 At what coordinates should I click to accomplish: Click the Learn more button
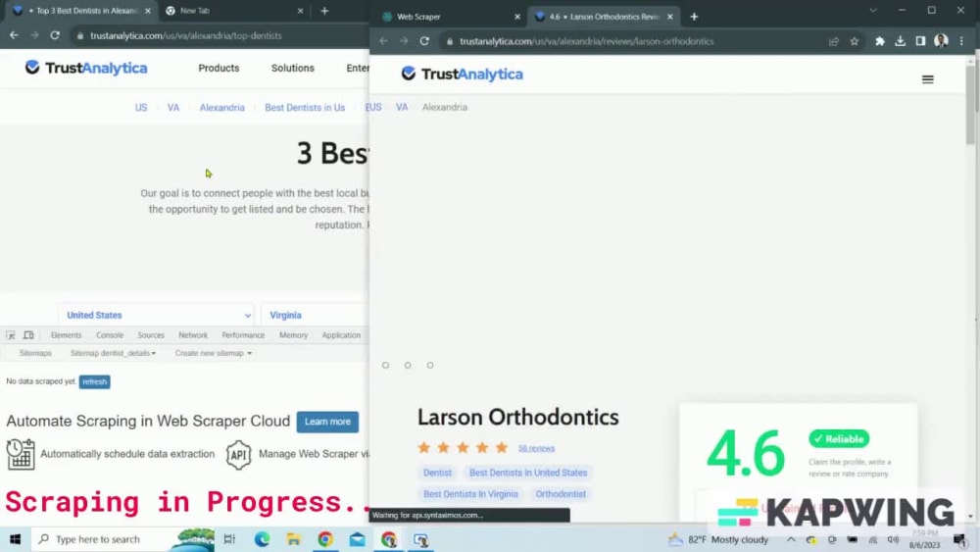click(x=327, y=422)
